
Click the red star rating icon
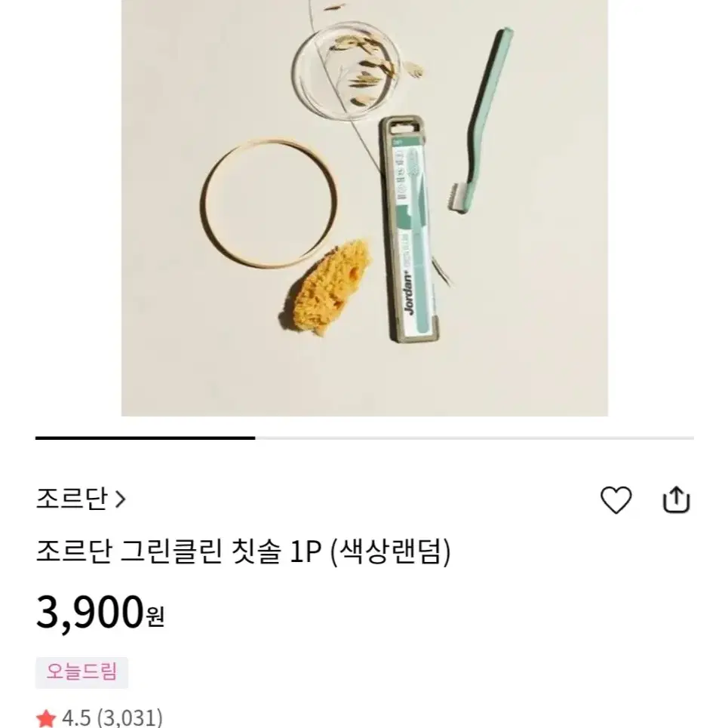click(x=46, y=718)
